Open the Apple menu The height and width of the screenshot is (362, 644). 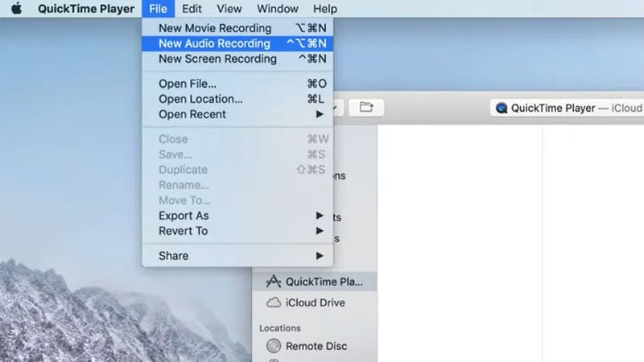point(16,9)
